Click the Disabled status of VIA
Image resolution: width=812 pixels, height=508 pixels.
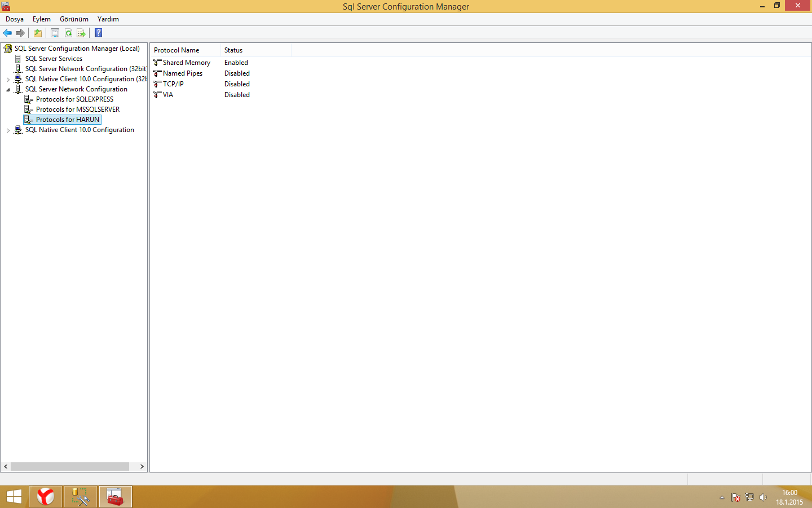coord(237,95)
